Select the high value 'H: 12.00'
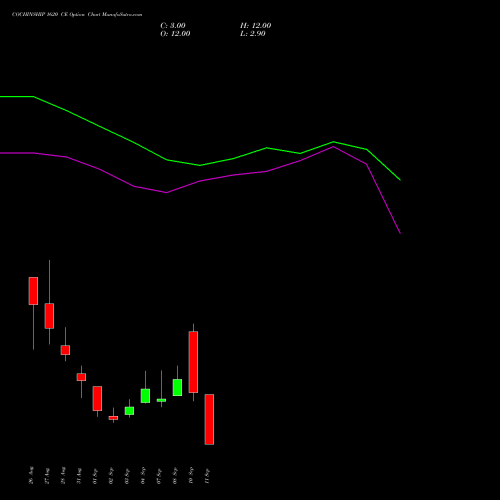 click(255, 26)
